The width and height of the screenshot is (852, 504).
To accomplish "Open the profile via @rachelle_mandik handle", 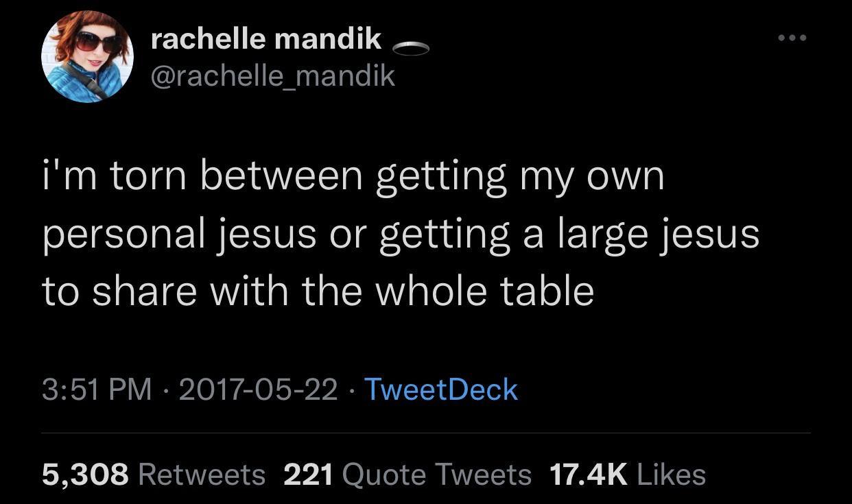I will pyautogui.click(x=273, y=75).
